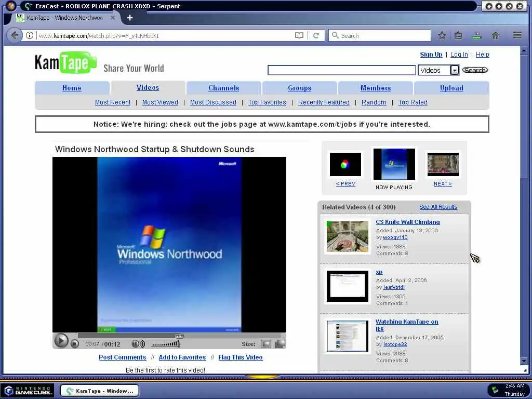This screenshot has height=399, width=532.
Task: Mute the video speaker icon
Action: point(138,344)
